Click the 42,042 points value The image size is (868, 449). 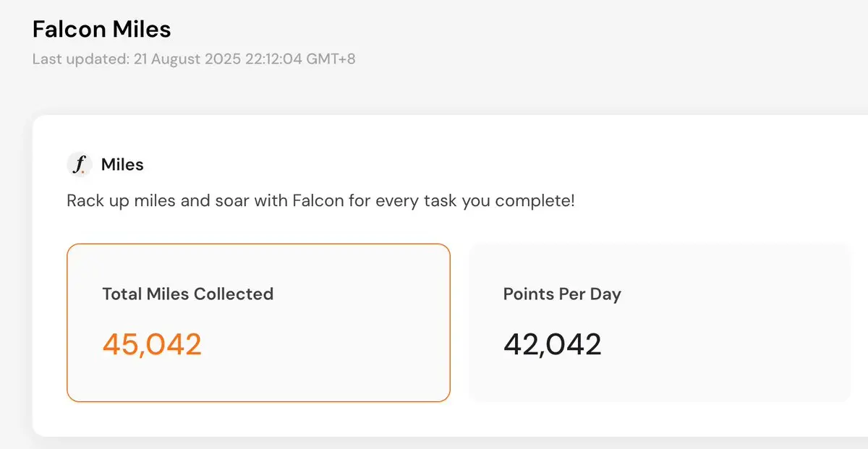[x=553, y=344]
